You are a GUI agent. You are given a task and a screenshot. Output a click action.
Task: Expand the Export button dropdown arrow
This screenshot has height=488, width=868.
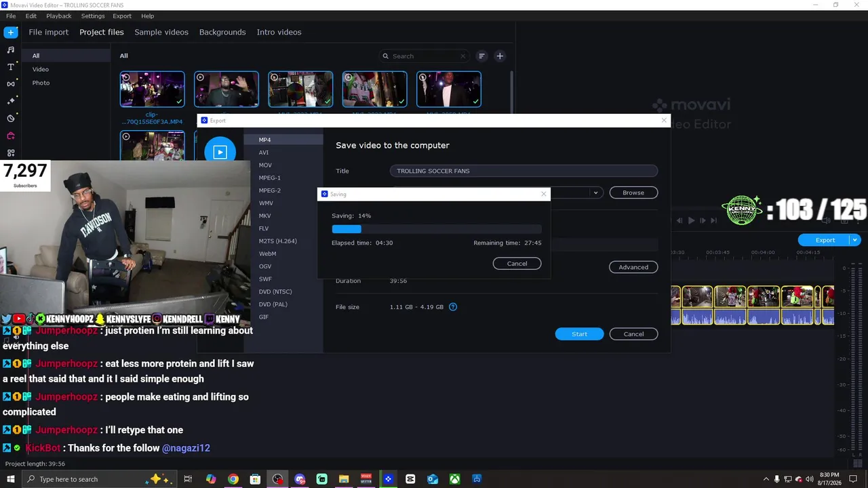point(855,240)
